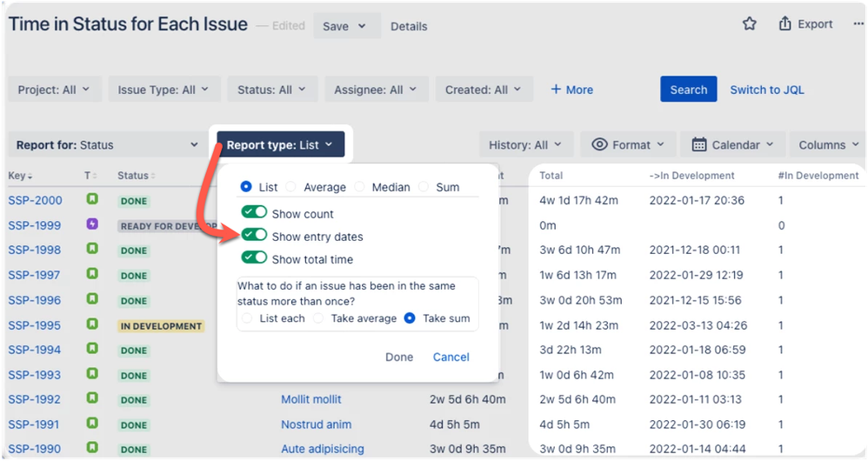
Task: Open the Save dropdown
Action: tap(347, 26)
